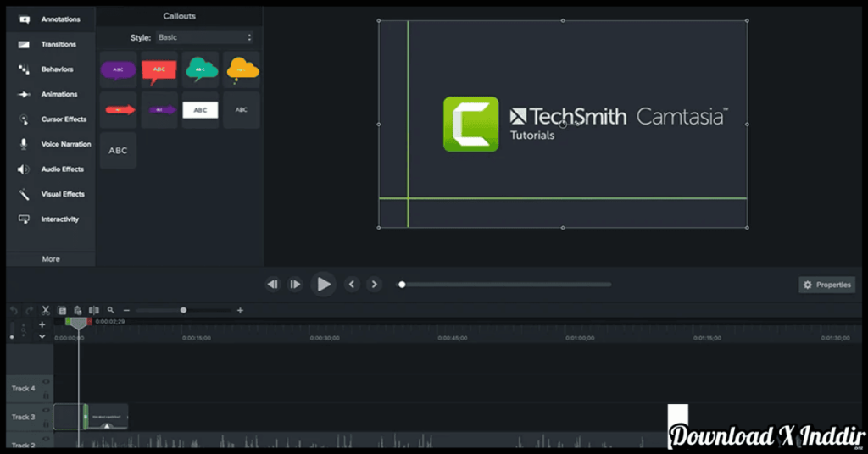Click the 0:01:00;00 timeline ruler mark
868x454 pixels.
click(x=580, y=338)
